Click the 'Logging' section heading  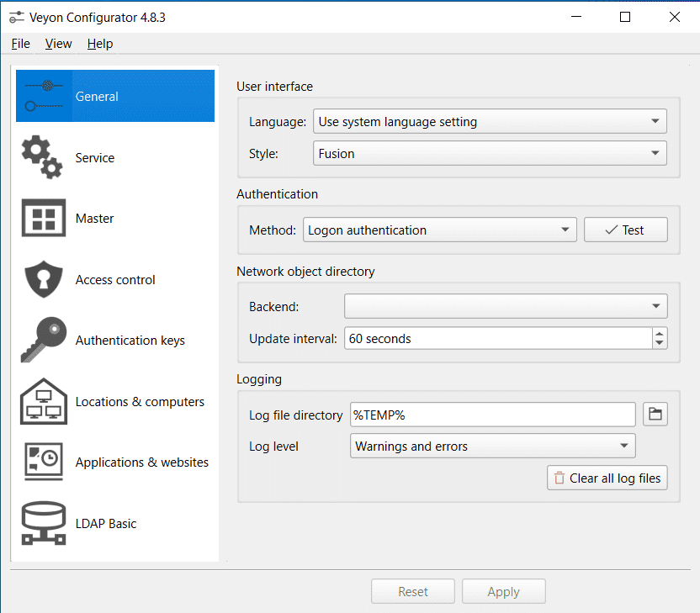tap(259, 379)
